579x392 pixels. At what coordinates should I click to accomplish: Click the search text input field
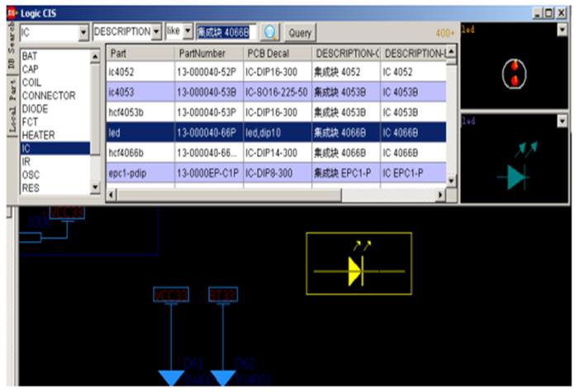tap(226, 32)
